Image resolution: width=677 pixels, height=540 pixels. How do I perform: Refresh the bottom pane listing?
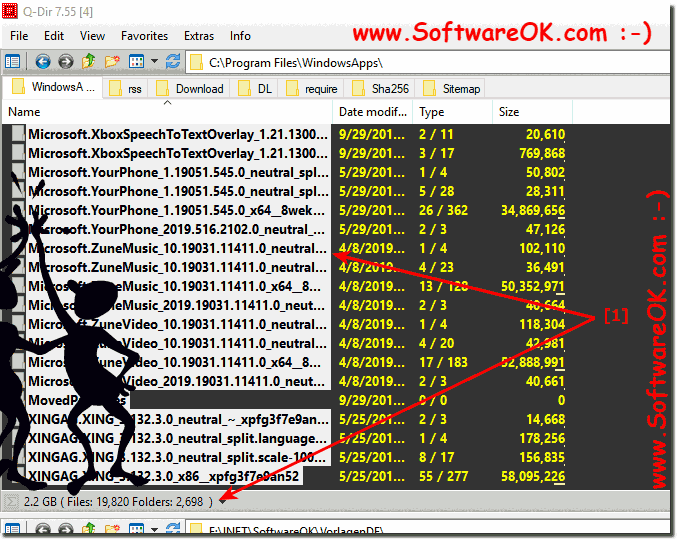pyautogui.click(x=173, y=530)
